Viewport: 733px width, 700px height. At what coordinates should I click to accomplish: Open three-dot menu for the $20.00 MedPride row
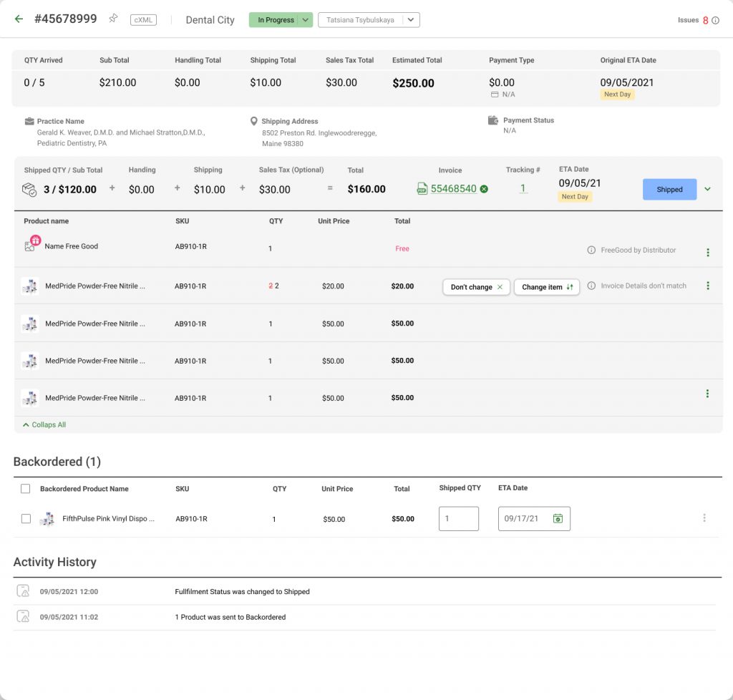pyautogui.click(x=707, y=286)
